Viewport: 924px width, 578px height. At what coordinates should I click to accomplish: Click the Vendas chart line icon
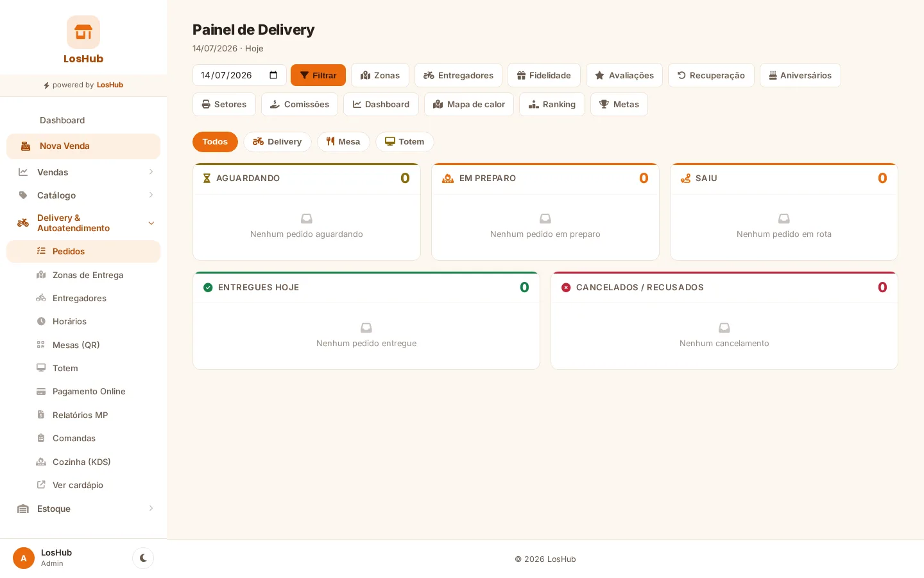(x=23, y=171)
